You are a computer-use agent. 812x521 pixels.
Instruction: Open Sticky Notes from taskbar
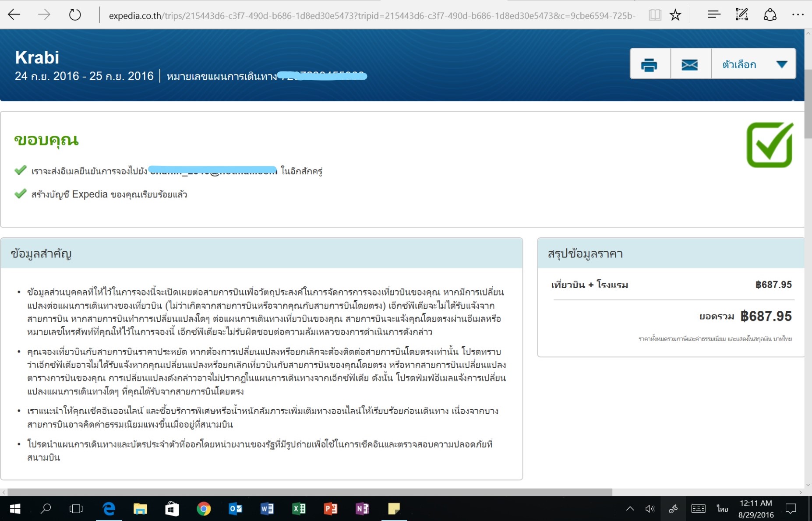click(x=394, y=509)
